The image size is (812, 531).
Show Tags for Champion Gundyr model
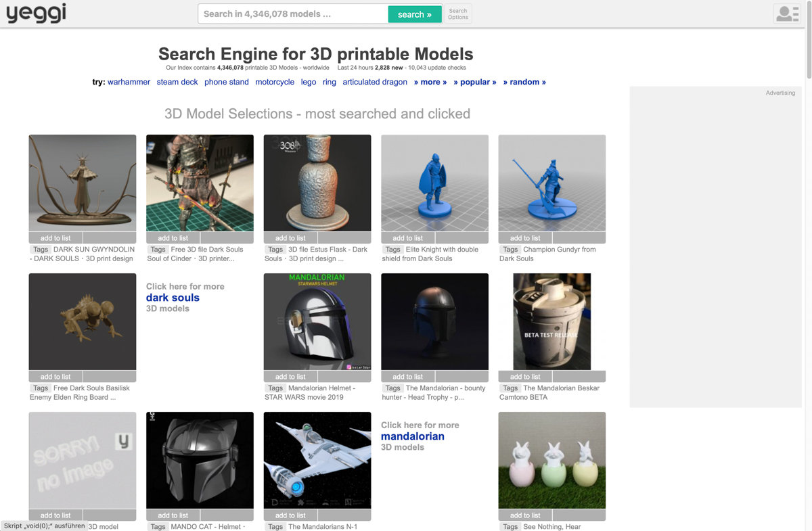point(510,249)
